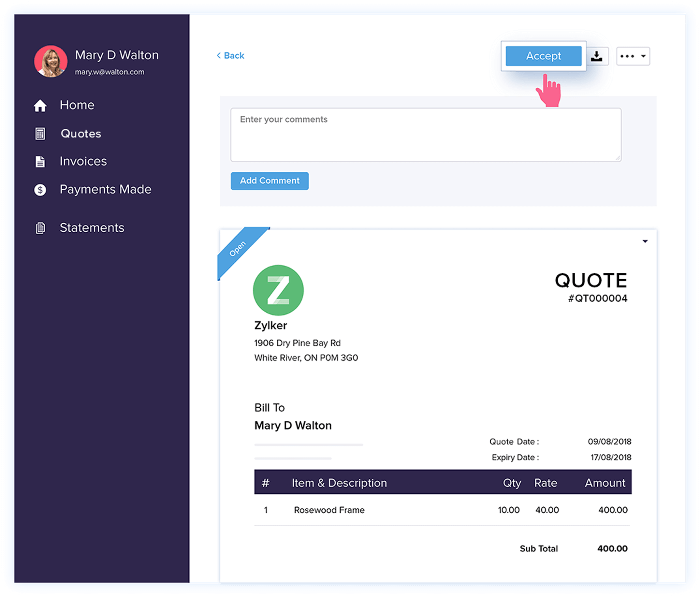Click Mary D Walton's profile picture

click(x=51, y=62)
